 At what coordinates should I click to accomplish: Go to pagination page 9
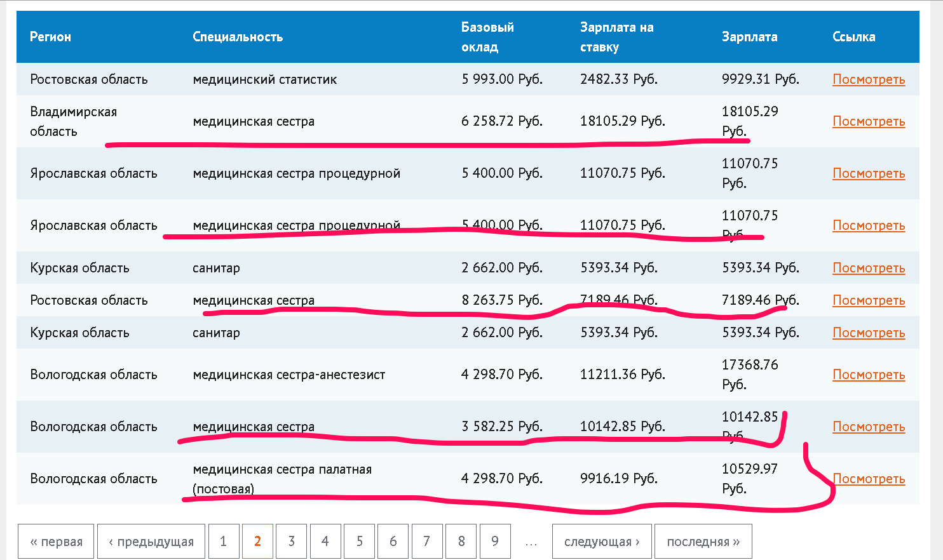495,542
